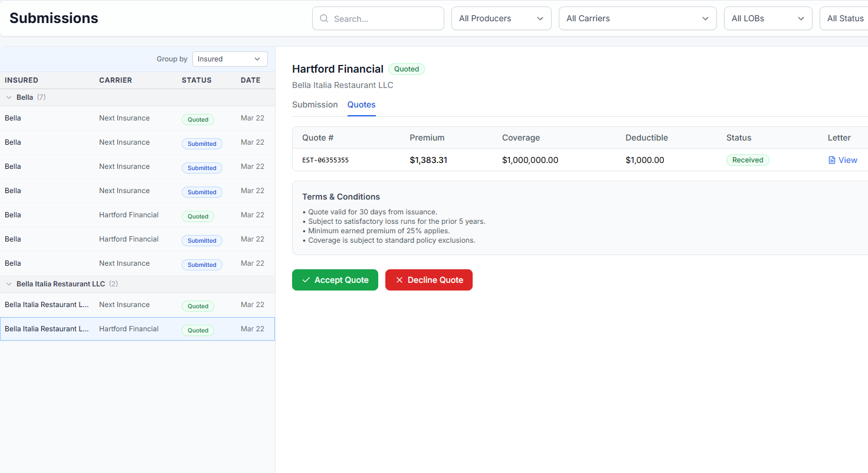This screenshot has height=473, width=868.
Task: Collapse the Bella group chevron
Action: (x=9, y=97)
